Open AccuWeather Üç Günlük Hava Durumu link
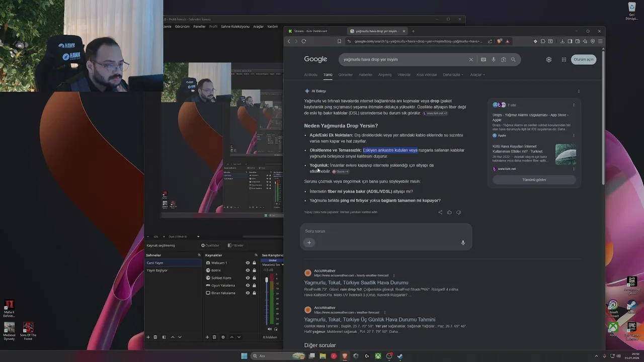This screenshot has width=644, height=362. [370, 319]
